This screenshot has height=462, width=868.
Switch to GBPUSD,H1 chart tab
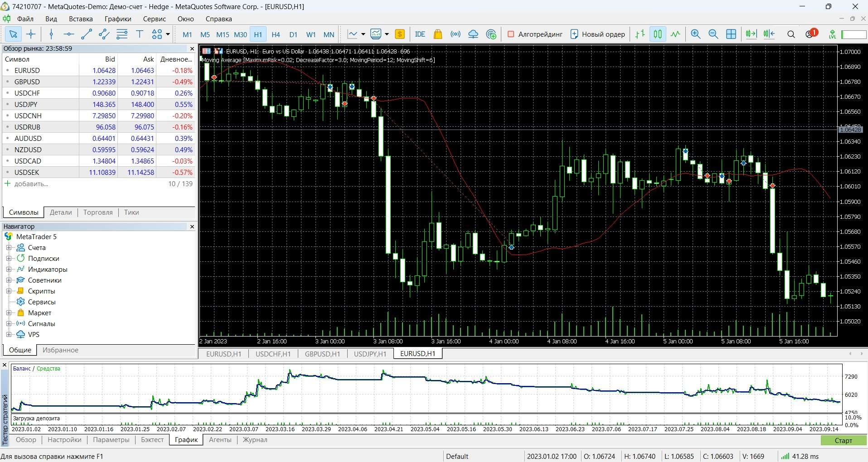click(x=322, y=354)
